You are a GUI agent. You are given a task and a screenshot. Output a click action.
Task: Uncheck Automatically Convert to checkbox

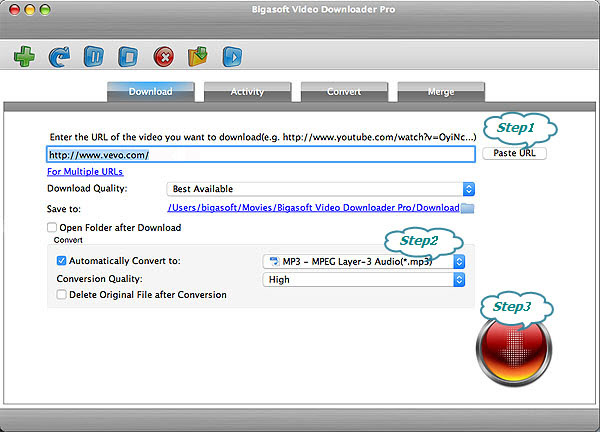pos(61,261)
